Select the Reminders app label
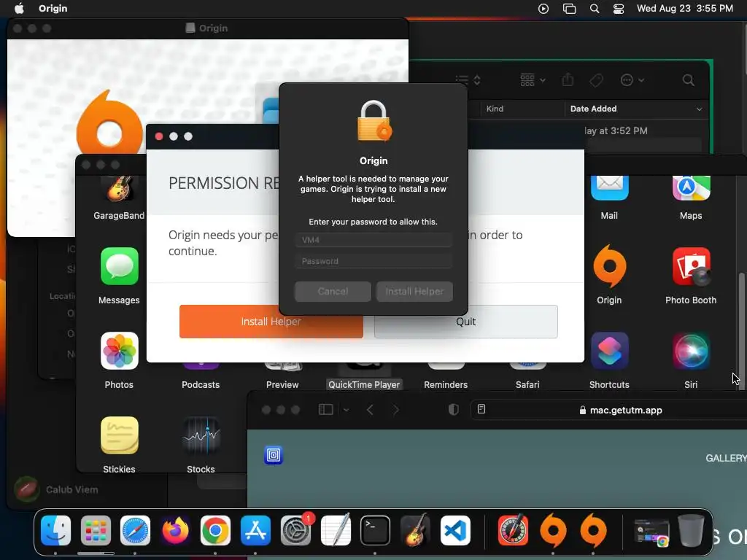This screenshot has height=560, width=747. [446, 385]
